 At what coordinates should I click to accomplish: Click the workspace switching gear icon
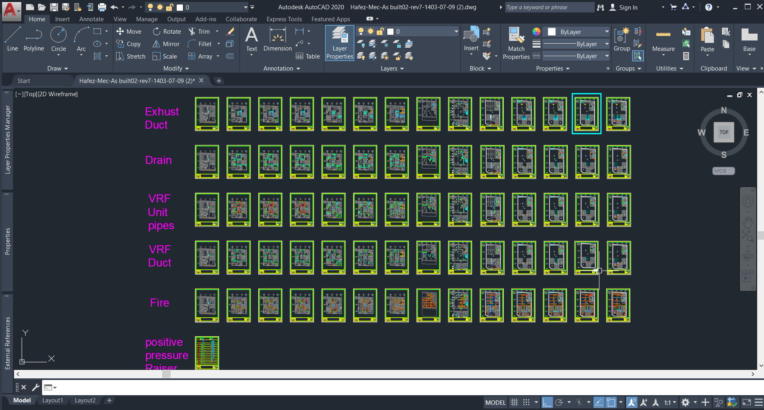point(686,402)
